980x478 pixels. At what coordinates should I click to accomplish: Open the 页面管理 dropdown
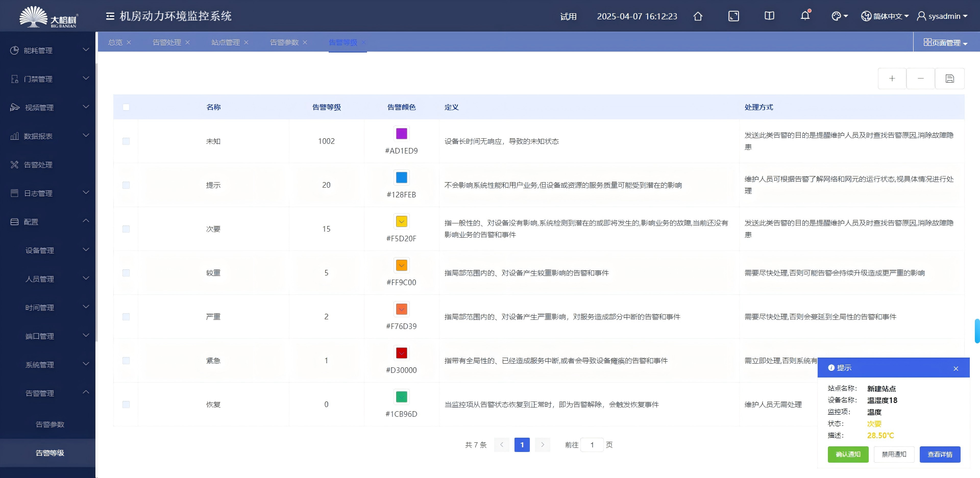[x=946, y=43]
